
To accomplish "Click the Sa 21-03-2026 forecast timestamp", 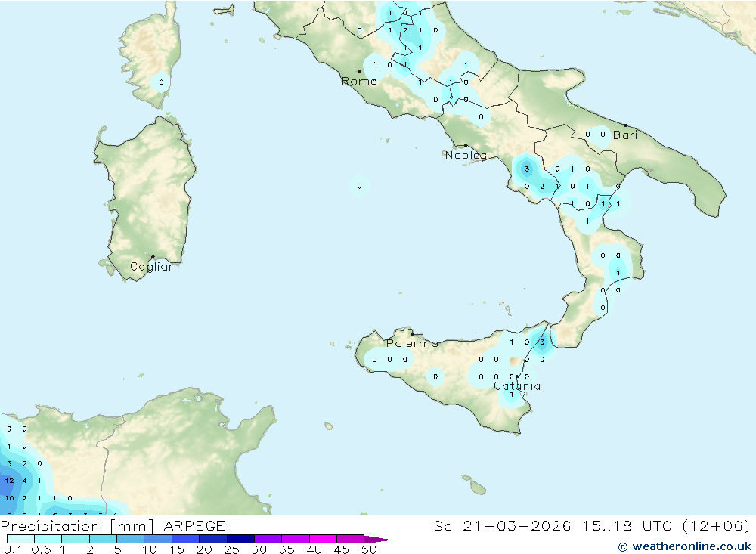I will click(x=591, y=526).
